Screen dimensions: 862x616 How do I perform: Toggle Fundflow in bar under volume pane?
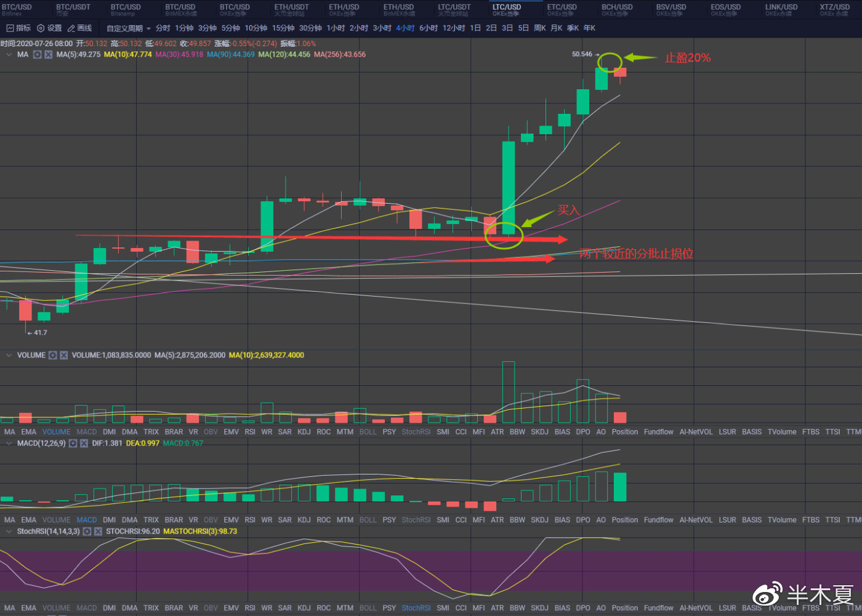point(659,432)
